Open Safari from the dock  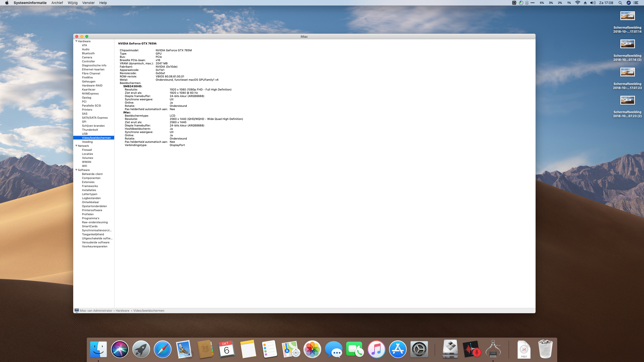click(x=163, y=349)
